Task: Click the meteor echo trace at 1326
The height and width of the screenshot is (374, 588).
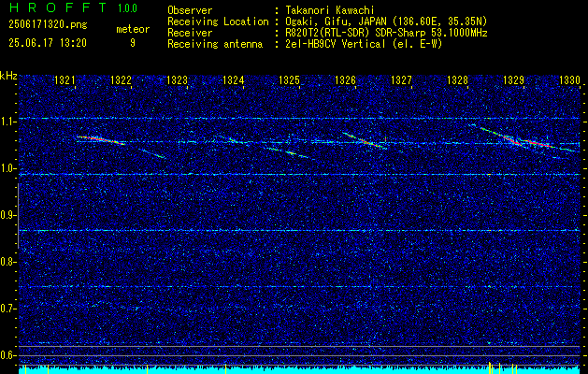Action: [x=365, y=140]
